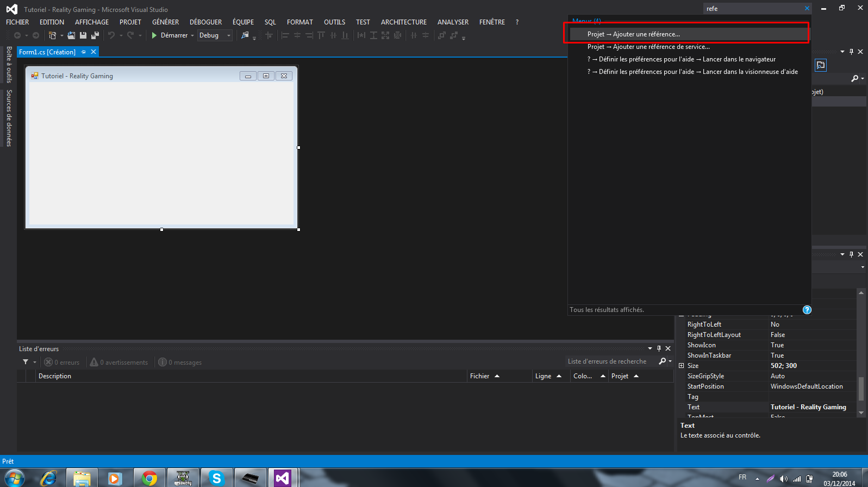Click the Align Middles layout icon
Image resolution: width=868 pixels, height=487 pixels.
[333, 35]
